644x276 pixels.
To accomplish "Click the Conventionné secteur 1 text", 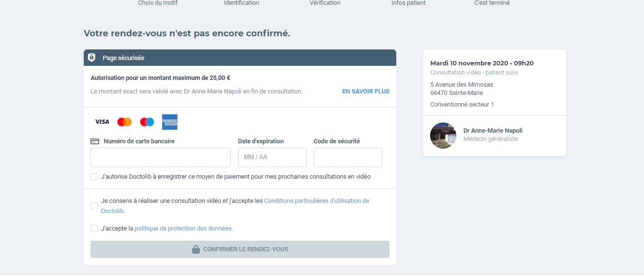I will (462, 105).
